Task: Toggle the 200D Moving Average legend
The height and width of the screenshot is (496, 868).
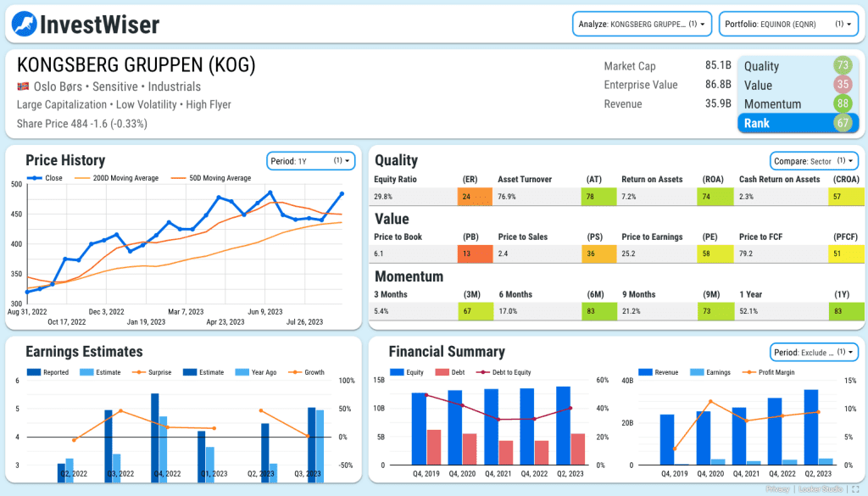Action: tap(116, 178)
